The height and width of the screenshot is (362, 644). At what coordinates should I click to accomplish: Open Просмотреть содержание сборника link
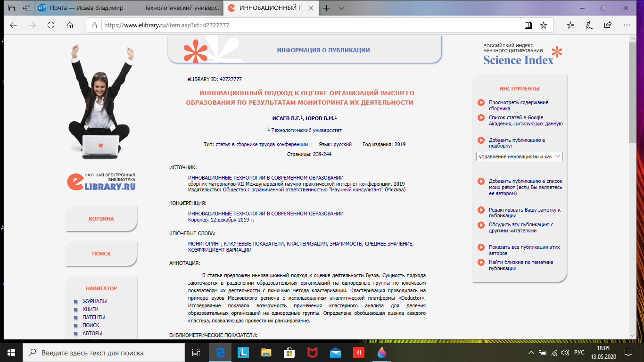coord(519,106)
